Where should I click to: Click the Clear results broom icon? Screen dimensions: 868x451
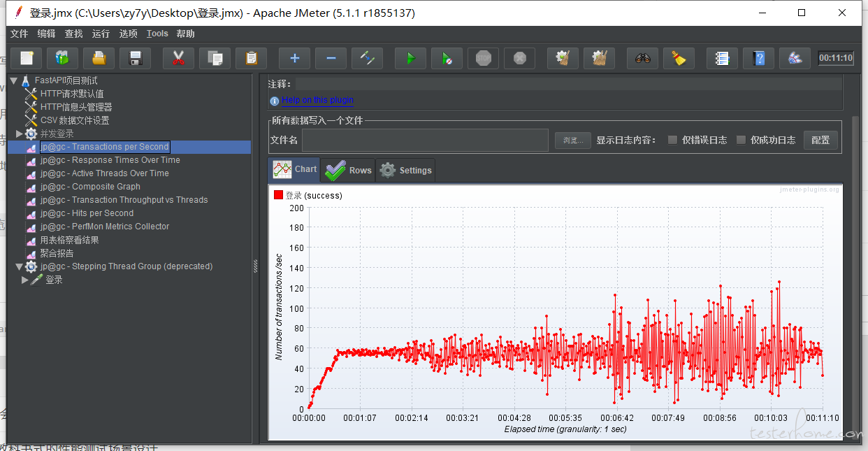(x=563, y=59)
